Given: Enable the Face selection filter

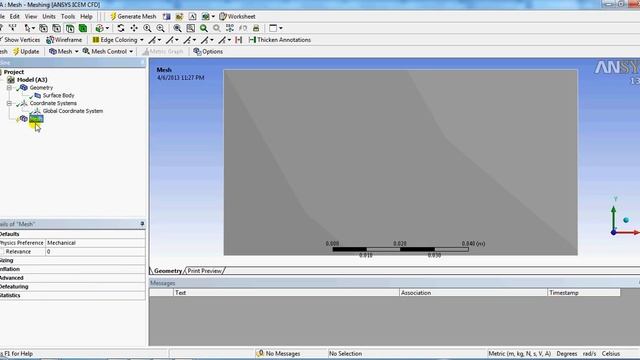Looking at the screenshot, I should [x=70, y=28].
